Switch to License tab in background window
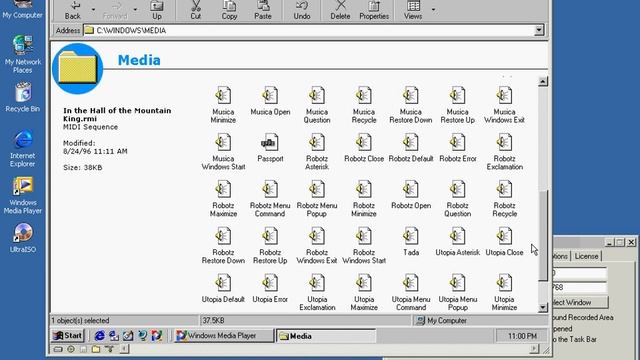Screen dimensions: 640x360 [x=586, y=256]
